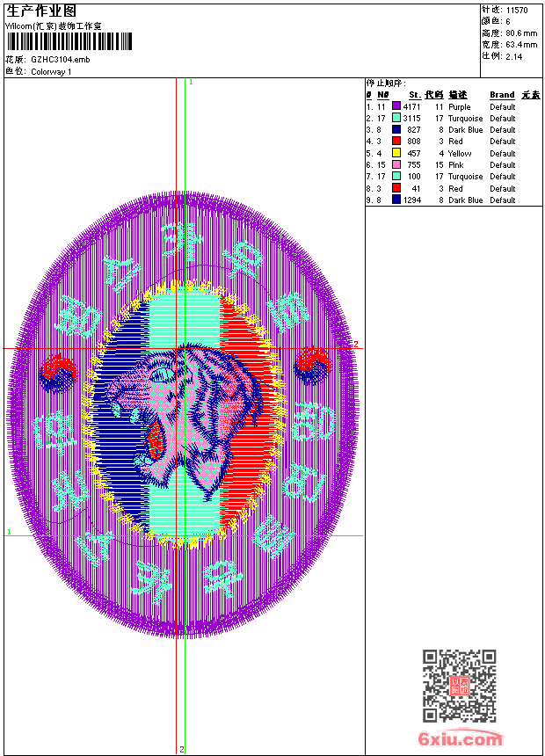Click the Colorway 1 label

[51, 72]
